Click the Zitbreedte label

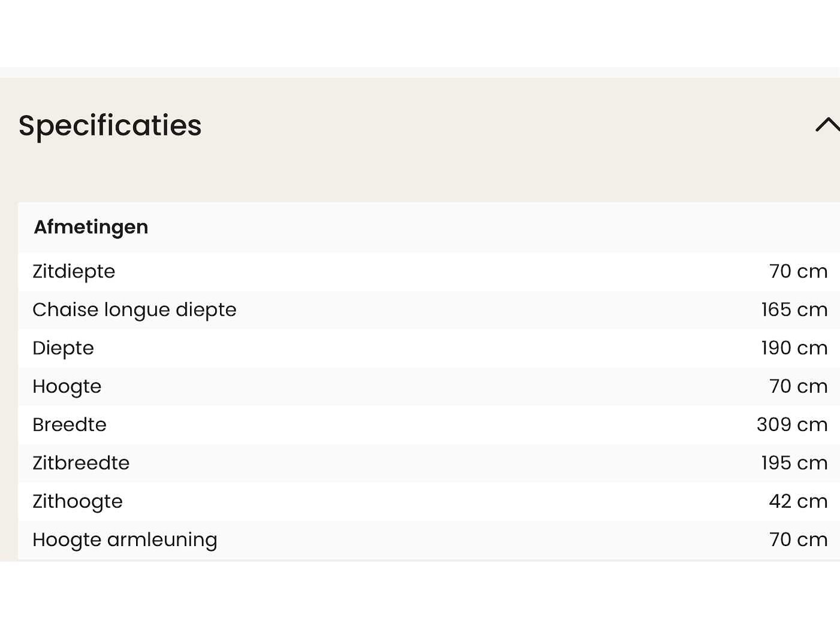point(81,463)
